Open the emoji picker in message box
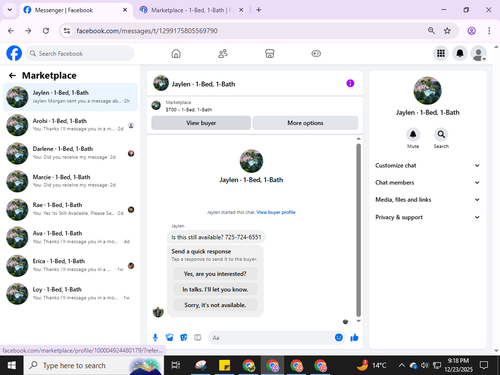Viewport: 500px width, 375px height. [x=339, y=337]
